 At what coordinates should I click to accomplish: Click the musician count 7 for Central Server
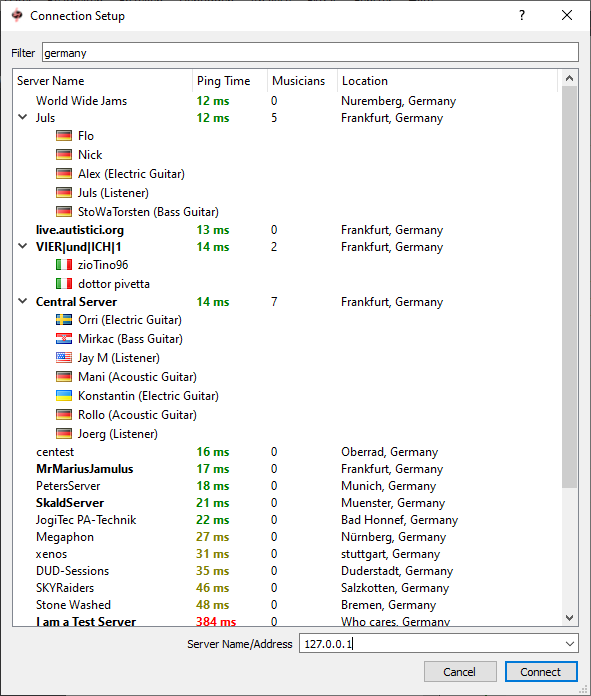click(x=274, y=302)
